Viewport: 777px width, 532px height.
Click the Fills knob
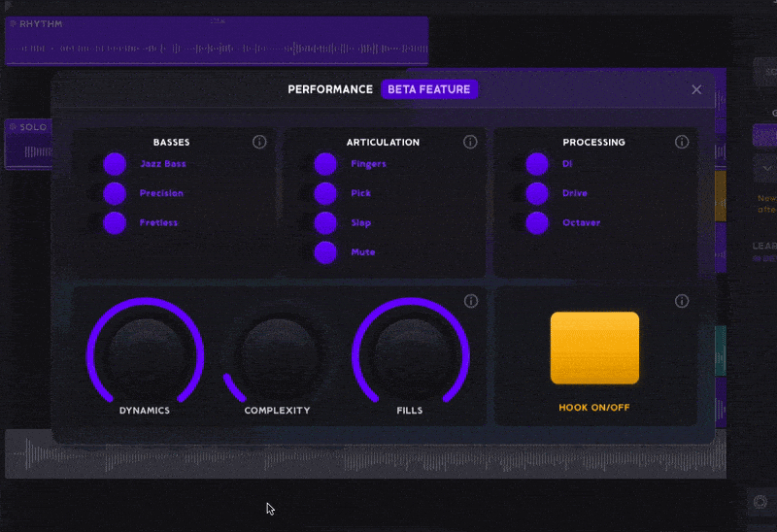coord(411,355)
